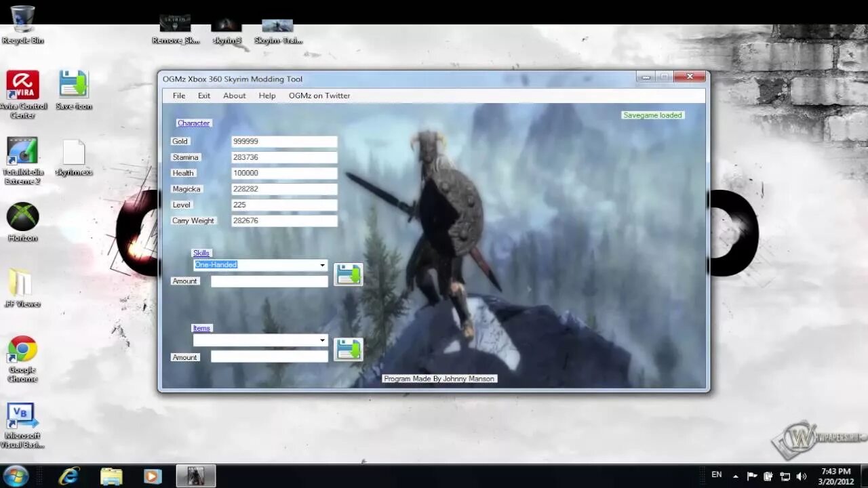Open Microsoft Visual Basic desktop shortcut
Viewport: 868px width, 488px height.
(x=22, y=426)
